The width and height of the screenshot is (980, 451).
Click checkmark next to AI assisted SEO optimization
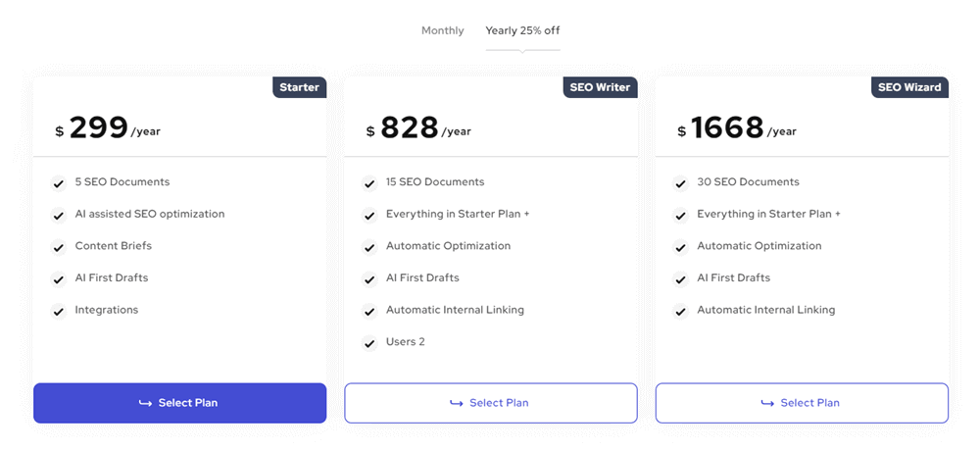58,216
